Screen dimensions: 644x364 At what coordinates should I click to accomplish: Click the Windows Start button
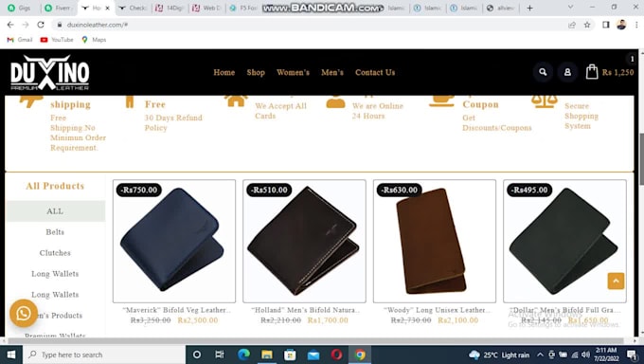point(11,355)
